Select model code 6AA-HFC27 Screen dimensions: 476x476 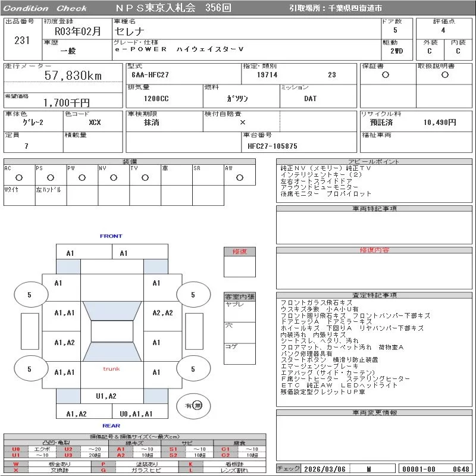[x=150, y=75]
